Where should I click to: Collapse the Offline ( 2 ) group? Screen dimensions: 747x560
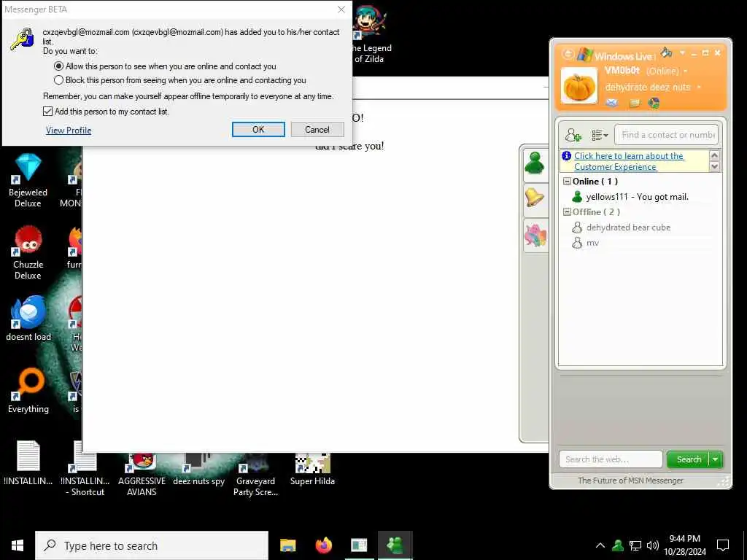(x=567, y=212)
